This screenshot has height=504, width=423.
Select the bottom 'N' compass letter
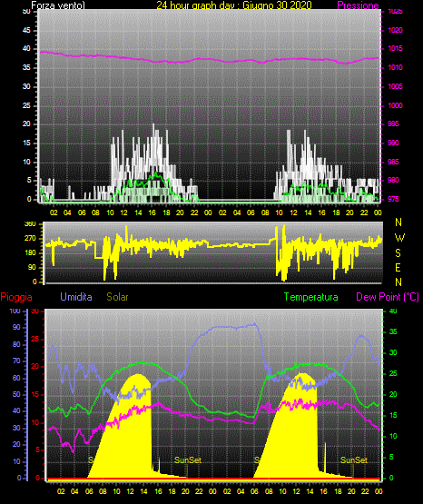click(398, 282)
